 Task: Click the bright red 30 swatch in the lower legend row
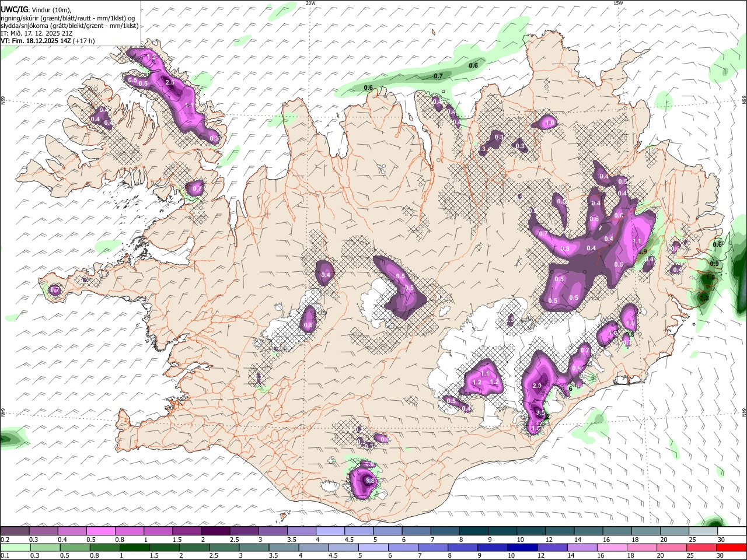(x=731, y=547)
